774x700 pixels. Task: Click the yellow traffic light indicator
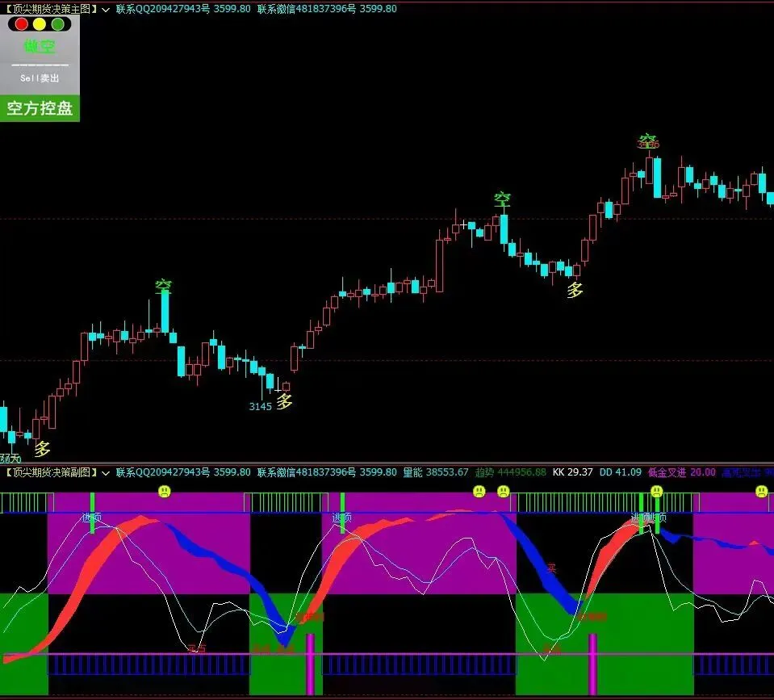pyautogui.click(x=40, y=24)
